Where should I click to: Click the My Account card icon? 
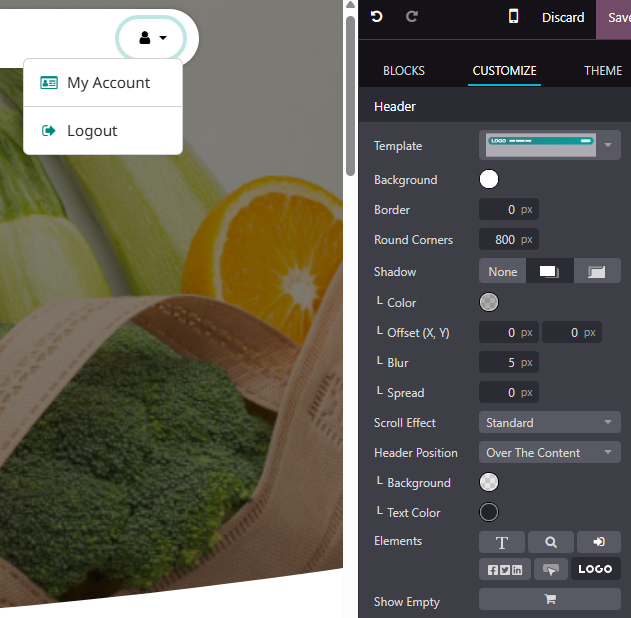(x=49, y=82)
